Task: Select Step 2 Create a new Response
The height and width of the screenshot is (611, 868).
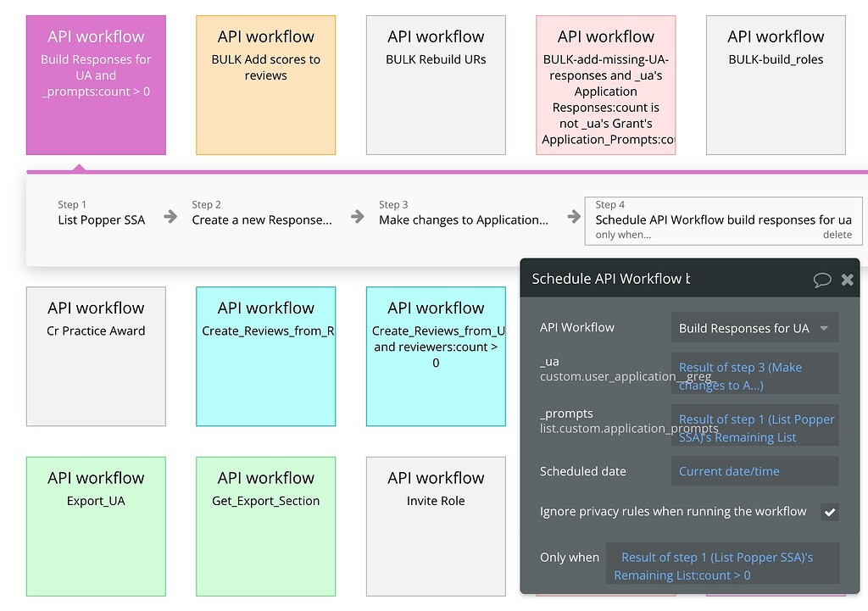Action: [262, 219]
